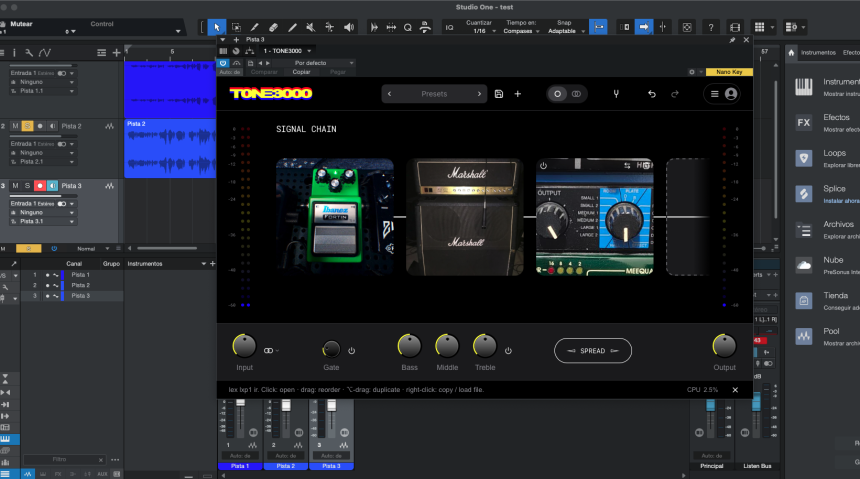The height and width of the screenshot is (479, 860).
Task: Open the Normal mode dropdown
Action: (93, 249)
